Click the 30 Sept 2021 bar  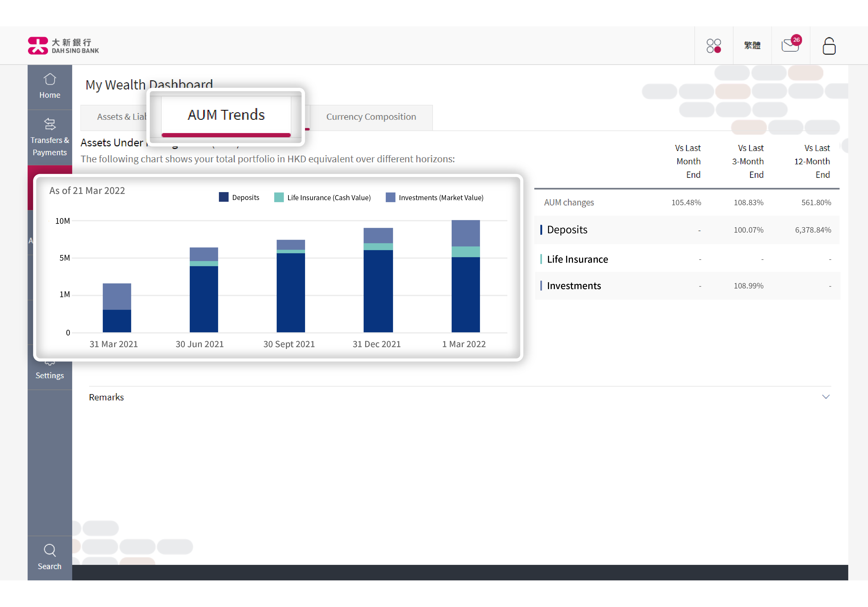(291, 286)
